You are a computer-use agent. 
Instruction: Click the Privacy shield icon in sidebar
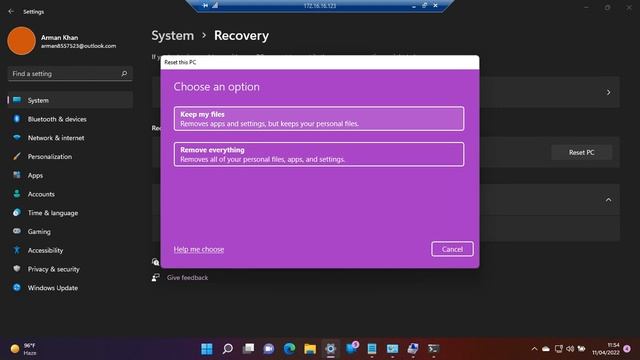(17, 269)
